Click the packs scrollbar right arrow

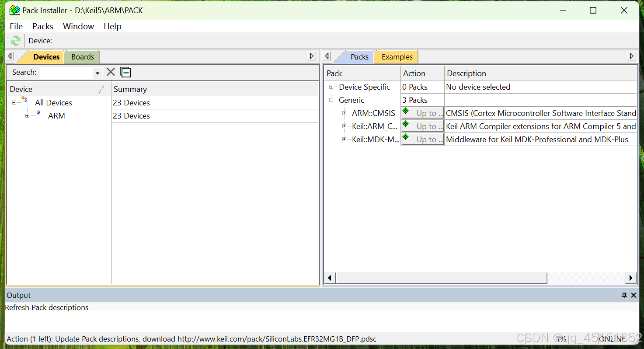coord(630,278)
